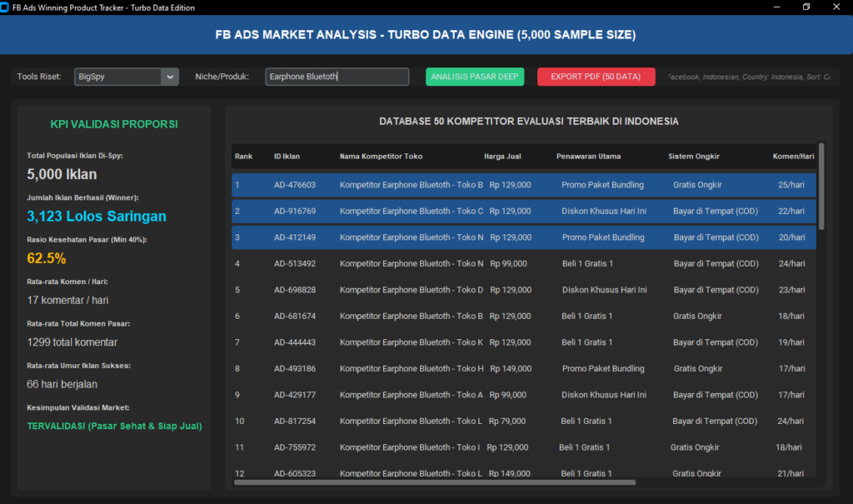Click 'TERVALIDASI (Pasar Sehat & Siap Jual)' conclusion
The image size is (853, 504).
(114, 427)
